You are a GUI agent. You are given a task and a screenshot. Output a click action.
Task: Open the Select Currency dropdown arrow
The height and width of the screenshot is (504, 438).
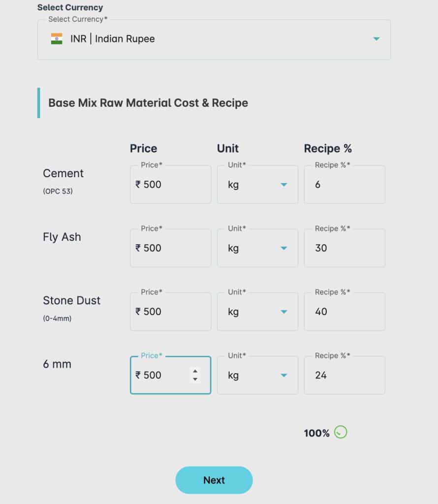(x=376, y=39)
